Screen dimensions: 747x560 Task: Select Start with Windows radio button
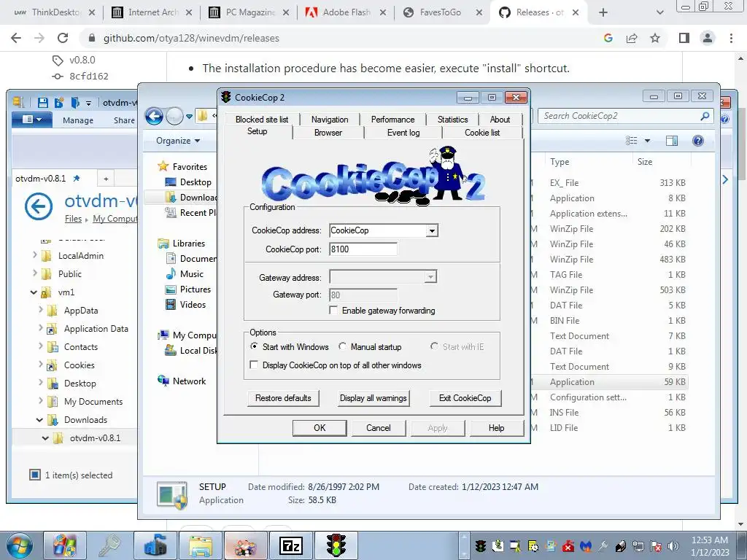(x=255, y=346)
